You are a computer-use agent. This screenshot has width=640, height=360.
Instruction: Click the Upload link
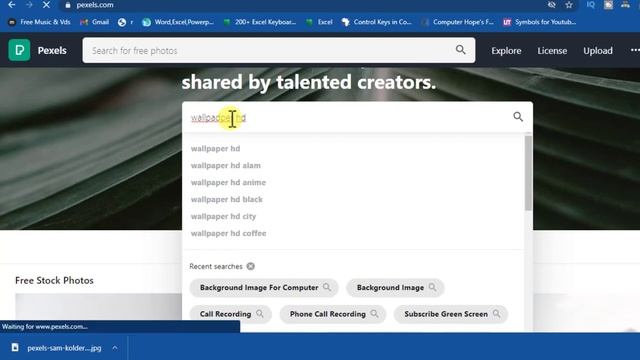598,51
